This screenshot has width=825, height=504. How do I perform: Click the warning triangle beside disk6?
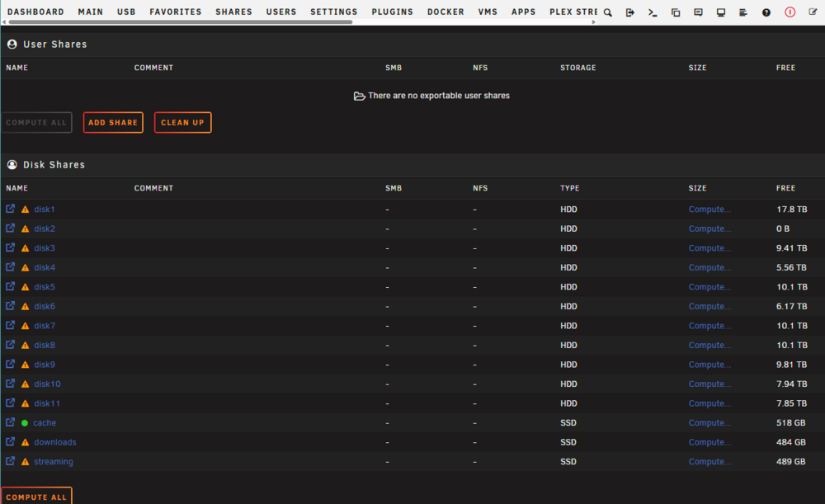click(x=25, y=307)
